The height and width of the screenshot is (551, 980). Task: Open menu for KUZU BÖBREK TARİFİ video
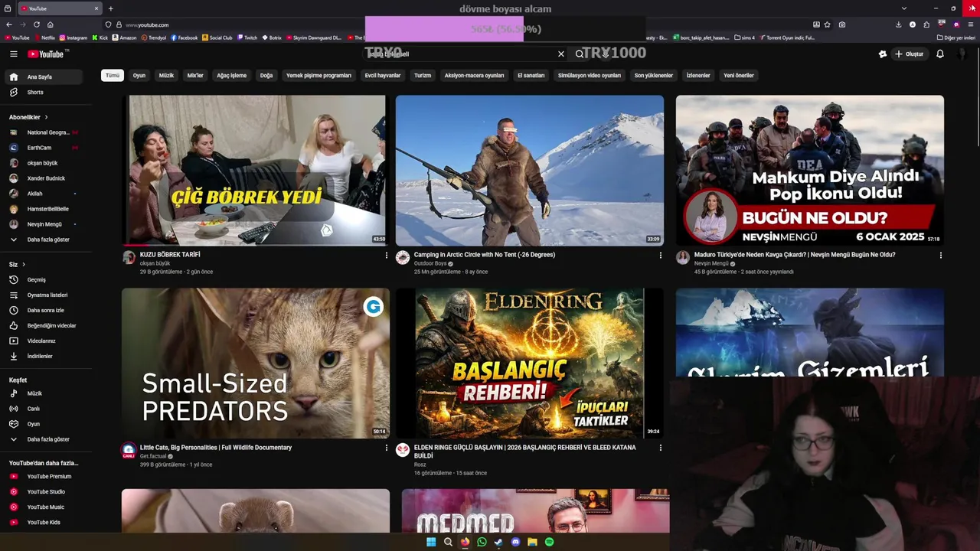(386, 256)
